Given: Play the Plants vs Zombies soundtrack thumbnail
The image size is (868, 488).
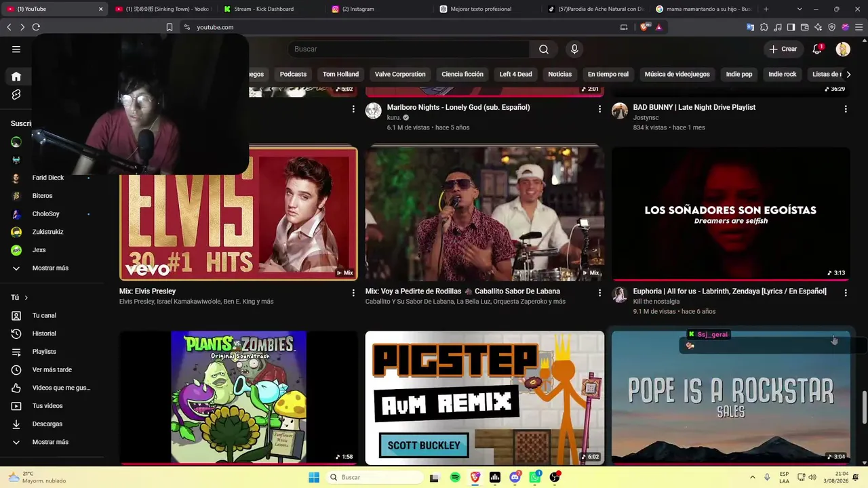Looking at the screenshot, I should click(239, 398).
